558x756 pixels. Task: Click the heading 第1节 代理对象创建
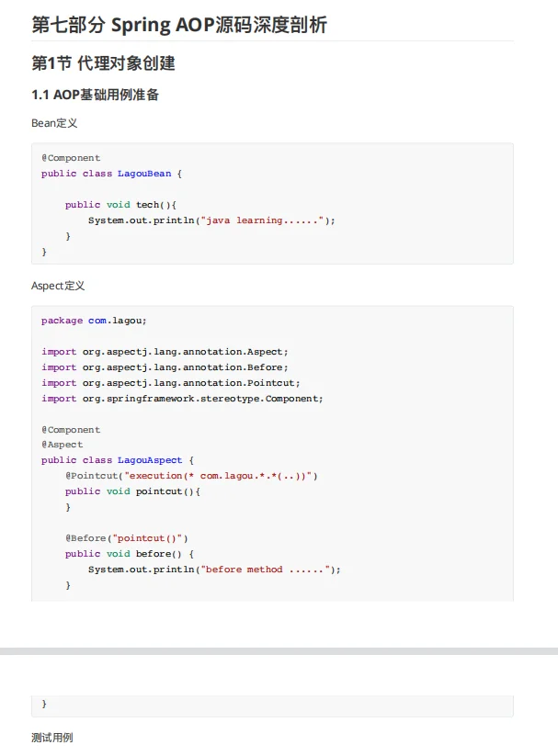(103, 63)
